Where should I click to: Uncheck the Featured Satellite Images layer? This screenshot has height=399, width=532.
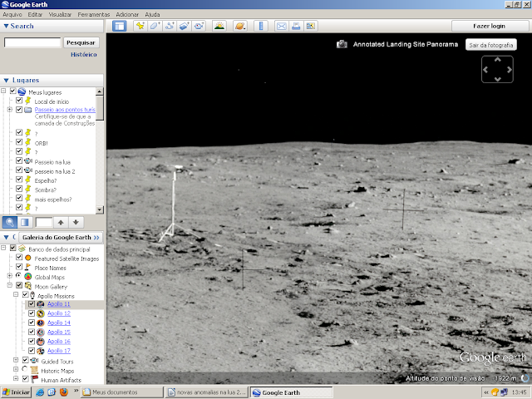(19, 257)
